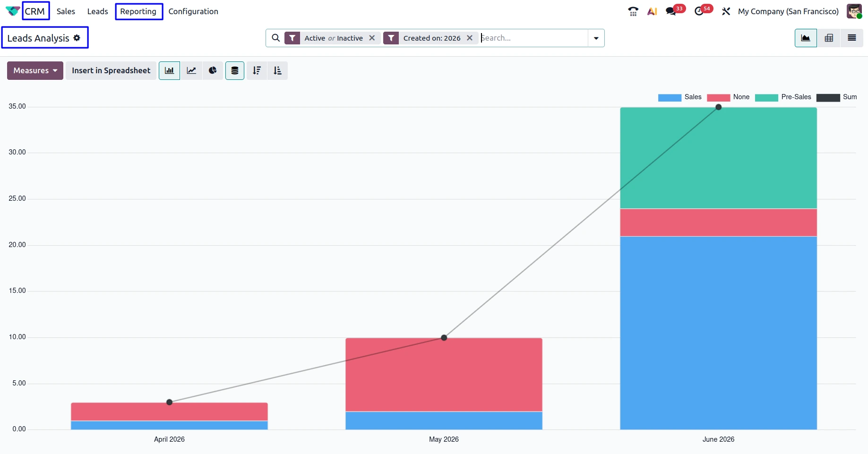The width and height of the screenshot is (868, 454).
Task: Click the June 2026 None red segment
Action: tap(718, 223)
